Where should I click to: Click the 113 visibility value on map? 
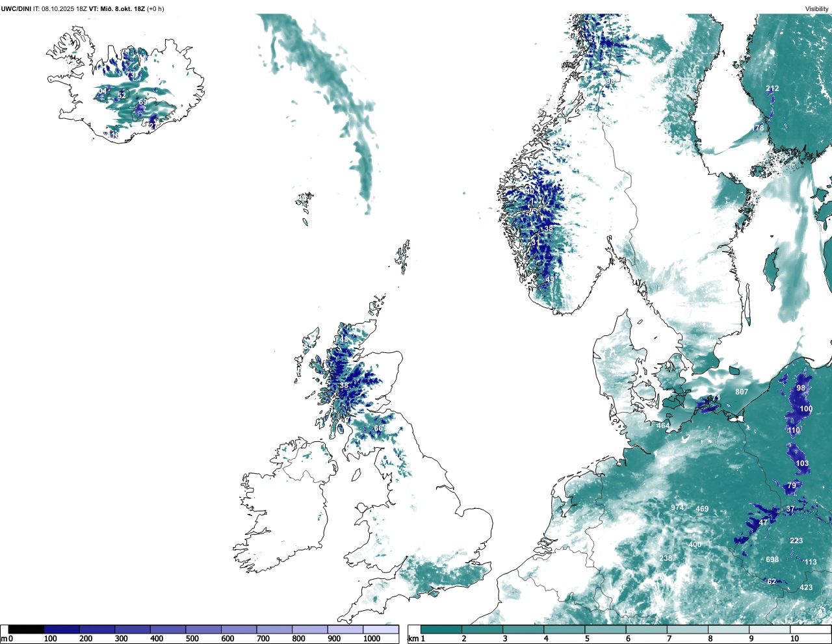pyautogui.click(x=811, y=562)
